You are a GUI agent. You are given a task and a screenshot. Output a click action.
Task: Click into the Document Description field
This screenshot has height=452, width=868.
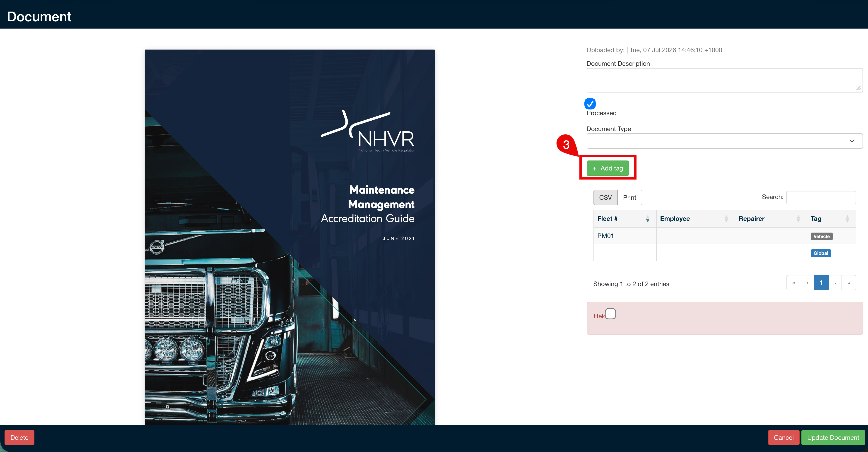[724, 80]
